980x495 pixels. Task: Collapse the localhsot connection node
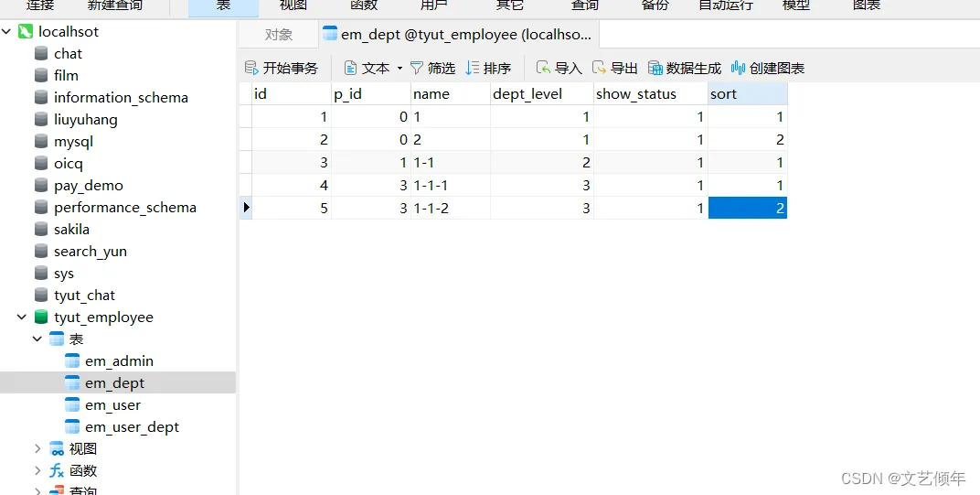pyautogui.click(x=7, y=31)
